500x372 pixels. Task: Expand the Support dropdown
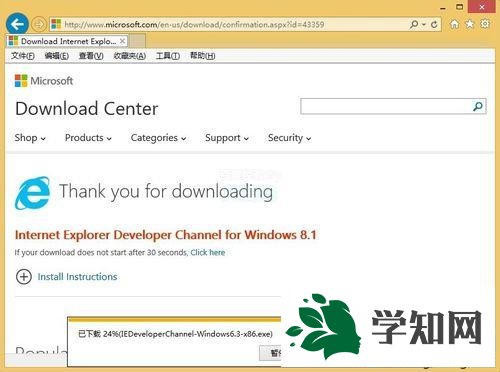click(x=227, y=138)
